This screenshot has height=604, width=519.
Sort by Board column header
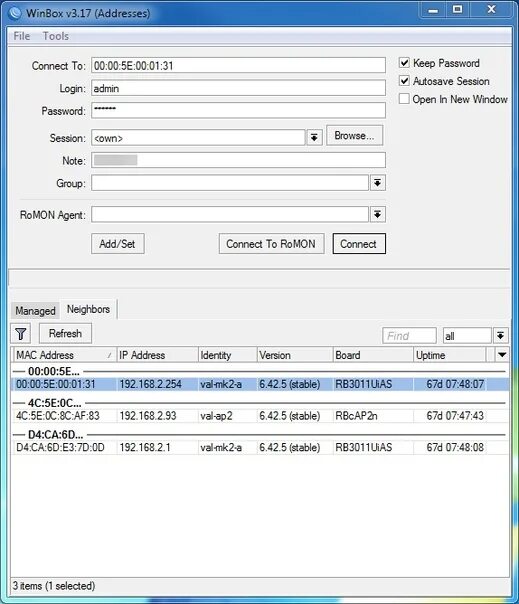[x=373, y=355]
